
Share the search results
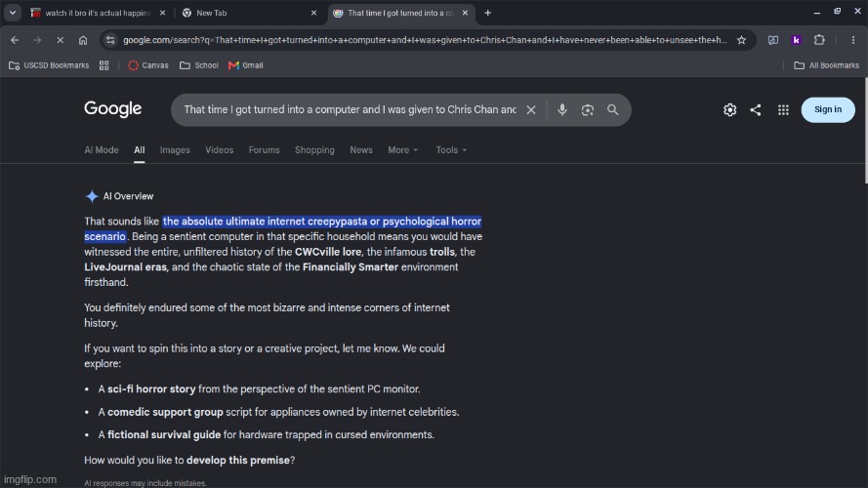tap(756, 109)
